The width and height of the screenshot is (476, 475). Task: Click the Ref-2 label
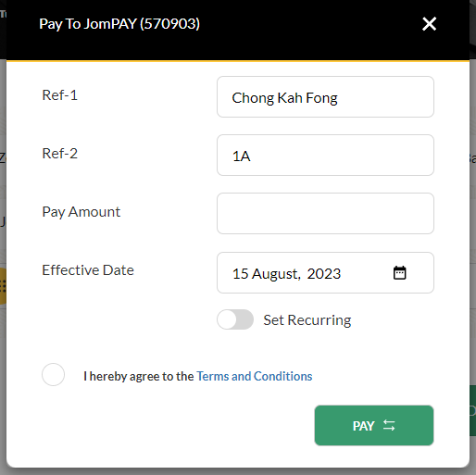click(x=59, y=154)
